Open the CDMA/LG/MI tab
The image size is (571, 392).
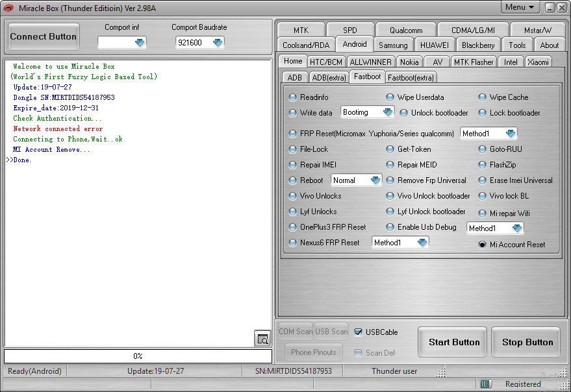point(473,30)
